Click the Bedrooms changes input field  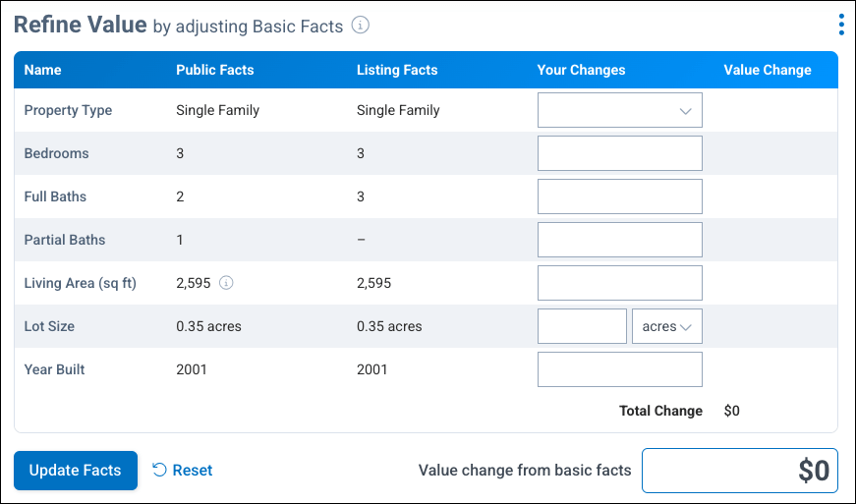pos(619,153)
